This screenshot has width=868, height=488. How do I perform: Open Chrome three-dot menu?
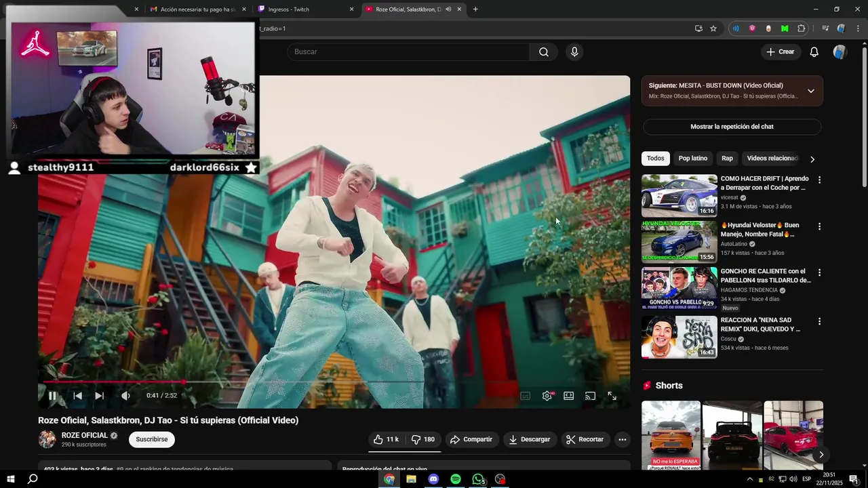[x=858, y=28]
